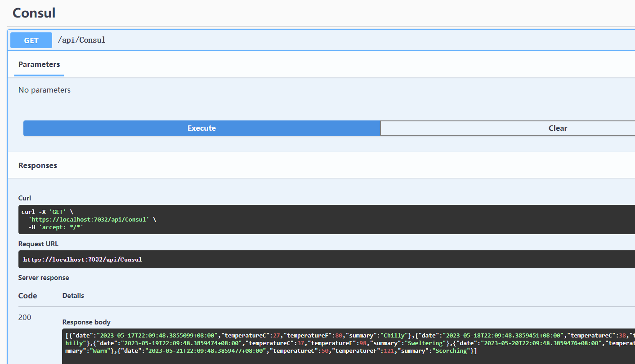Click the GET method badge

31,40
